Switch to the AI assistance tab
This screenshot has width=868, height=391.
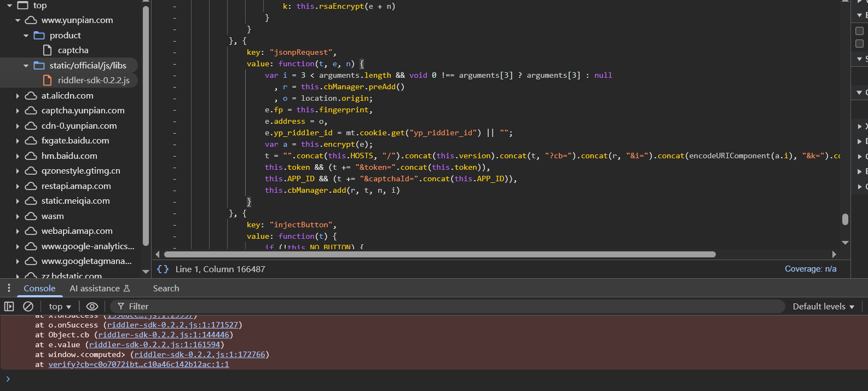[100, 288]
